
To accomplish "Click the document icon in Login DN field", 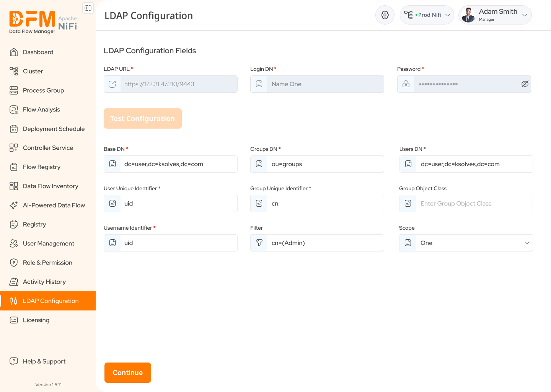I will point(259,84).
